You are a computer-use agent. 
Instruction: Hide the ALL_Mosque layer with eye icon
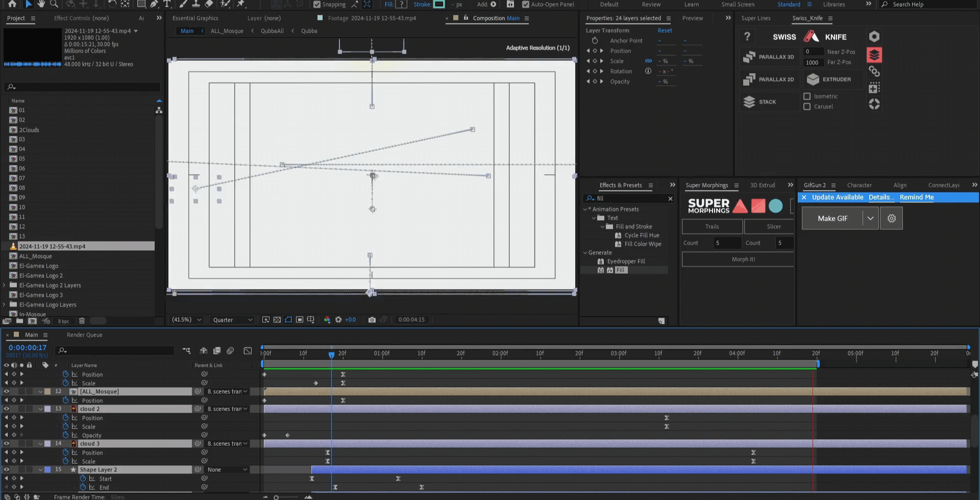tap(7, 392)
